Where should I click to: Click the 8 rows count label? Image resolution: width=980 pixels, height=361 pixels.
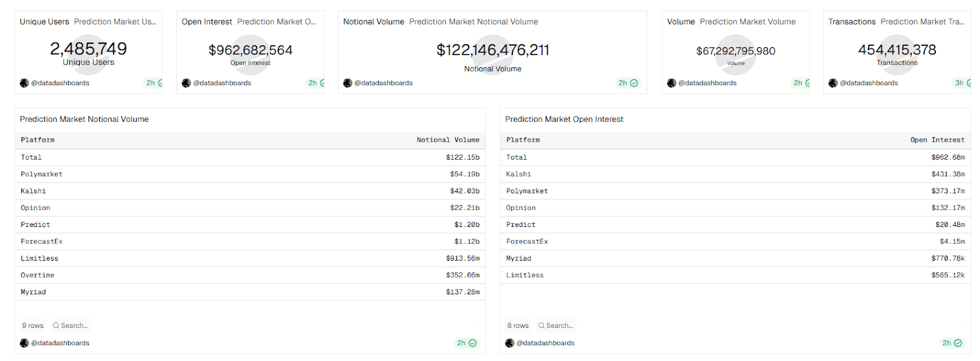[x=518, y=326]
